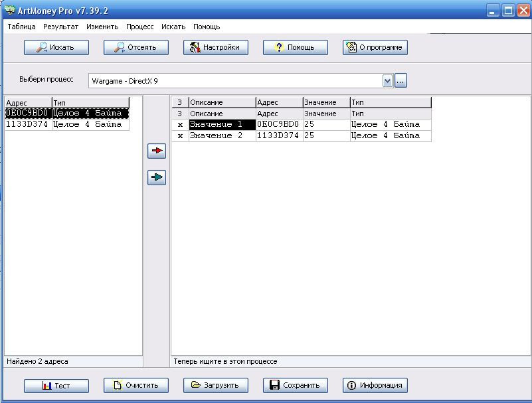Click the Отсеять filter button
The width and height of the screenshot is (532, 403).
136,48
